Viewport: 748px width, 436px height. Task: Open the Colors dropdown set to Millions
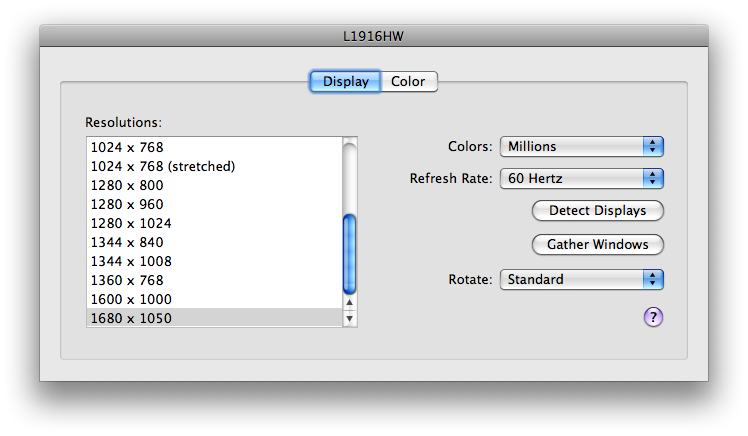582,146
